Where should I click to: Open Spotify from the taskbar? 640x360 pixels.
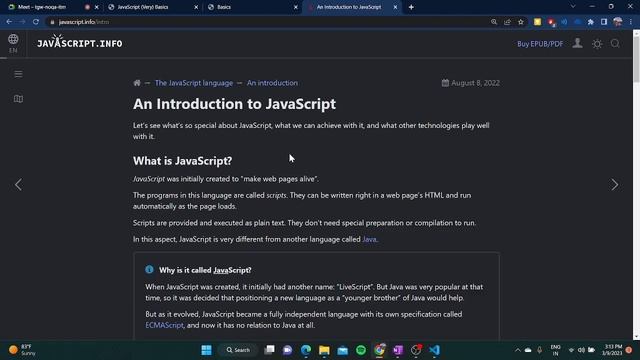pyautogui.click(x=361, y=350)
